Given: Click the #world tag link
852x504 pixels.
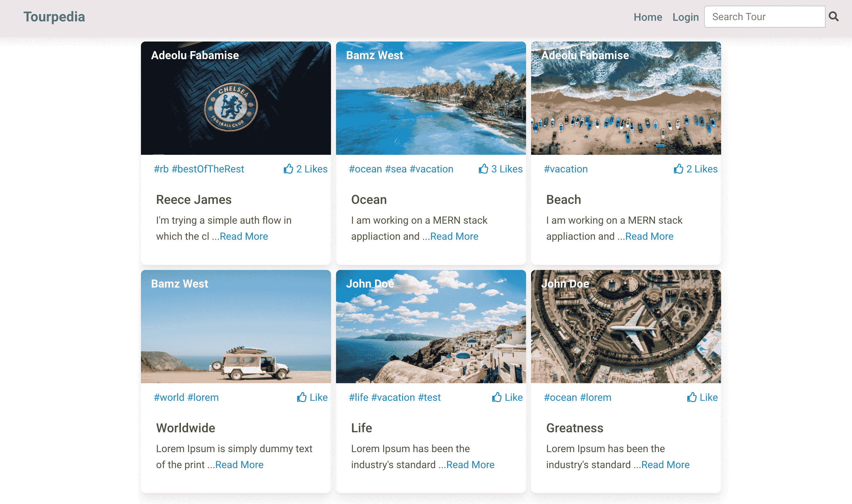Looking at the screenshot, I should [x=169, y=397].
